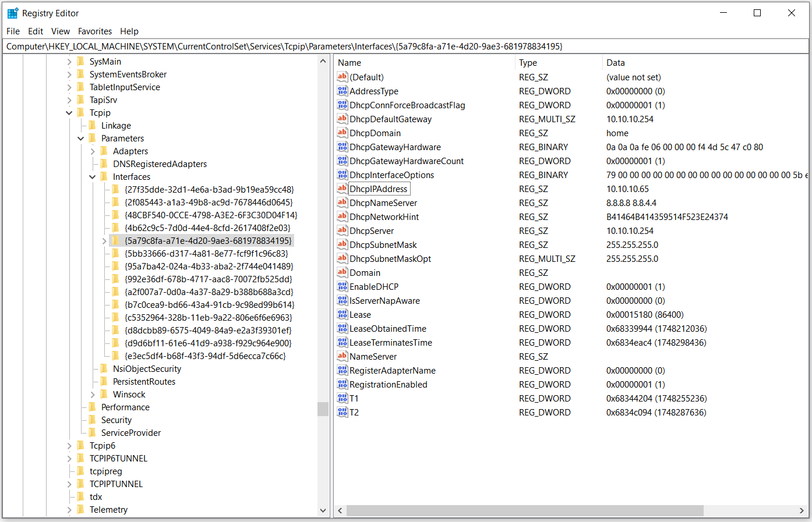Expand the Winsock tree node
Screen dimensions: 812x522
click(93, 395)
